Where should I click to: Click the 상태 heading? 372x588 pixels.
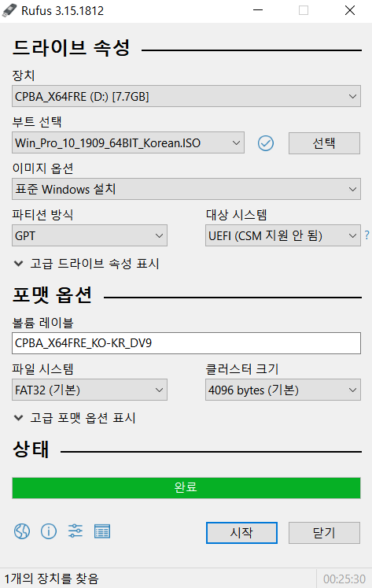click(31, 449)
